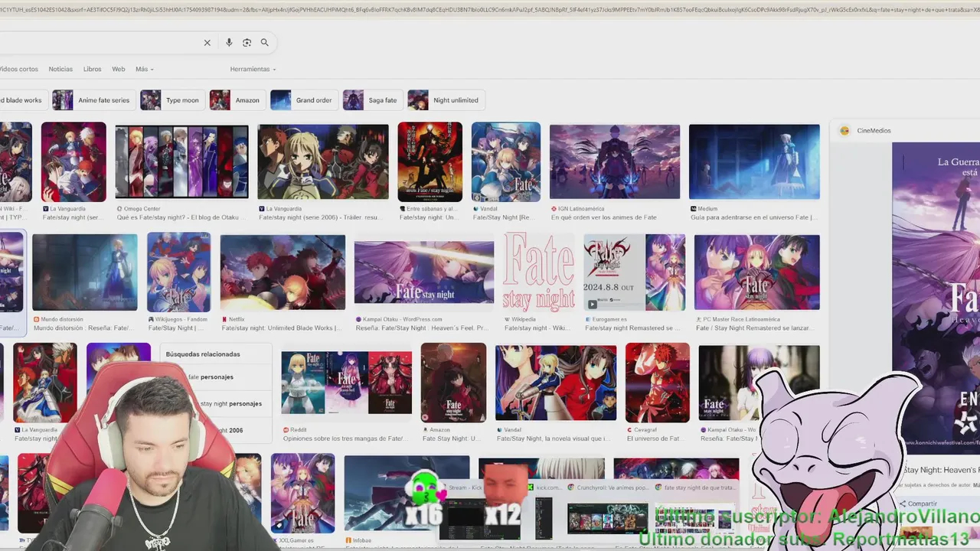
Task: Click the IGN Latinoamérica favicon
Action: 554,209
